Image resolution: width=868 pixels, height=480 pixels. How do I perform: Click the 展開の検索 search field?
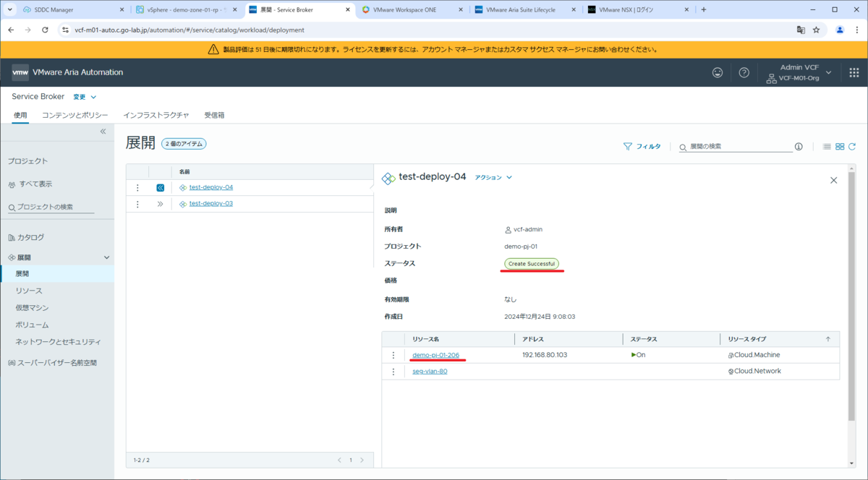tap(736, 146)
